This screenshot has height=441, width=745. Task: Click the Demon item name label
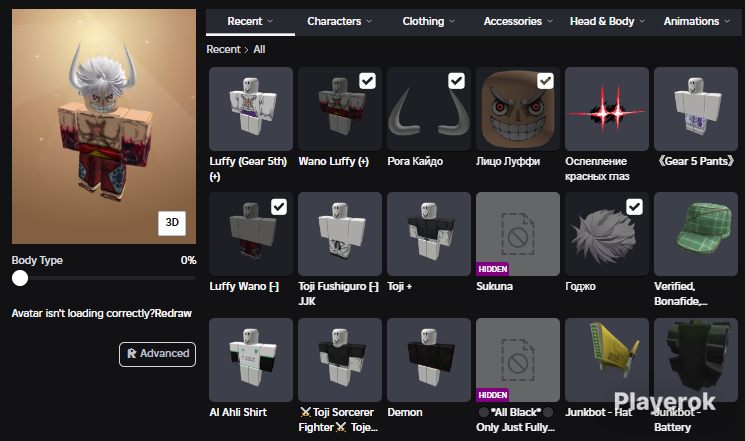tap(405, 412)
